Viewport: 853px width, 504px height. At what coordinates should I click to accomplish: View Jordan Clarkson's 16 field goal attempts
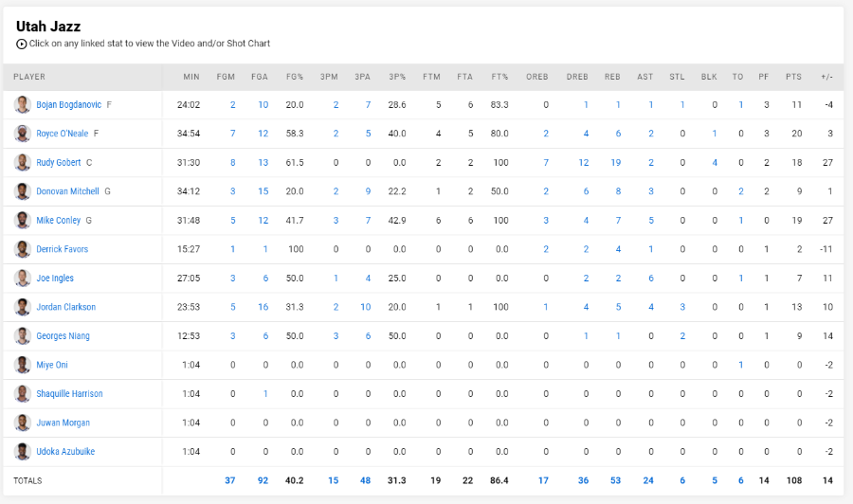point(263,307)
